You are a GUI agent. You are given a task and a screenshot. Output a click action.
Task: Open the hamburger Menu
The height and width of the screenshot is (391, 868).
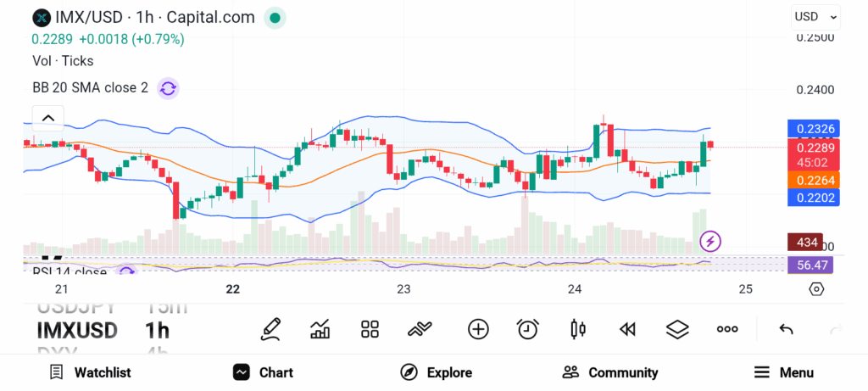point(784,372)
